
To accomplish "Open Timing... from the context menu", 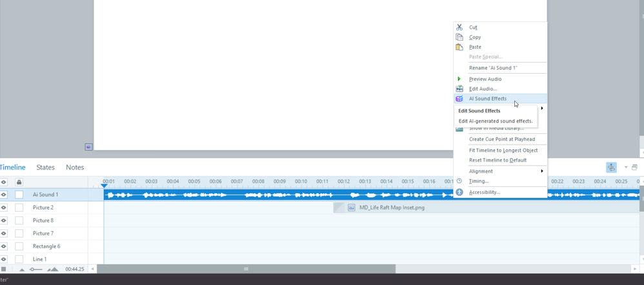I will pos(500,181).
